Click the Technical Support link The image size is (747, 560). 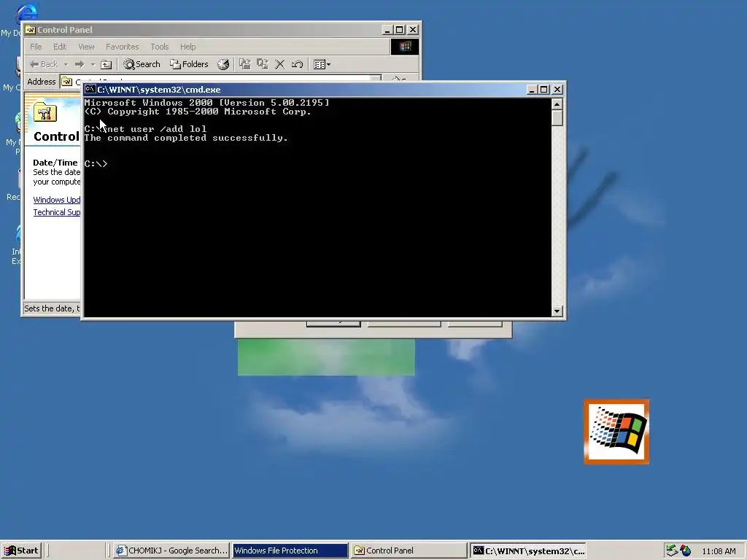pos(57,212)
